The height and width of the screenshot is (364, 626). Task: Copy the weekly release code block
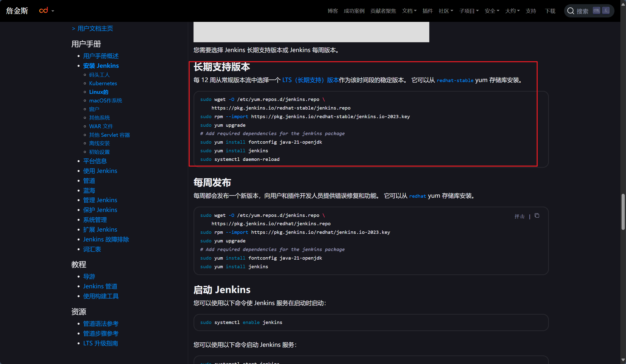point(537,216)
